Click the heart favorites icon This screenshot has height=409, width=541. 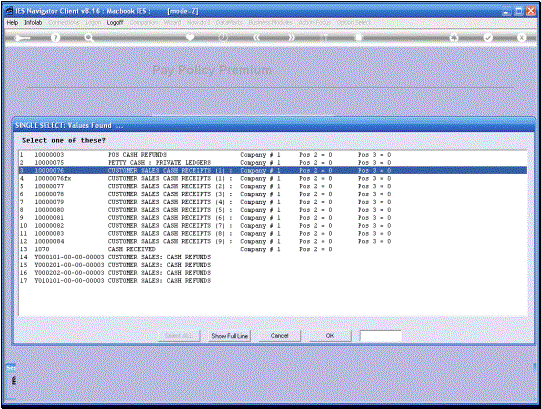click(190, 37)
